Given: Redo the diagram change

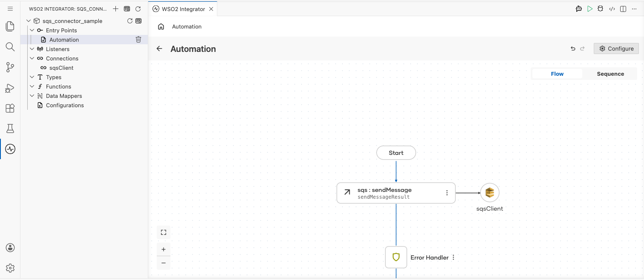Looking at the screenshot, I should click(582, 49).
